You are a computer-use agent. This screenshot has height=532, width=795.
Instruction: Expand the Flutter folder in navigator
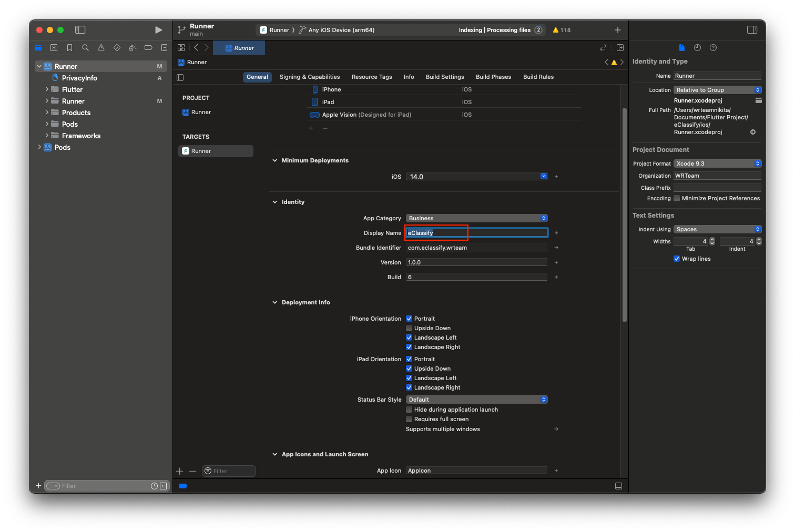[x=47, y=89]
